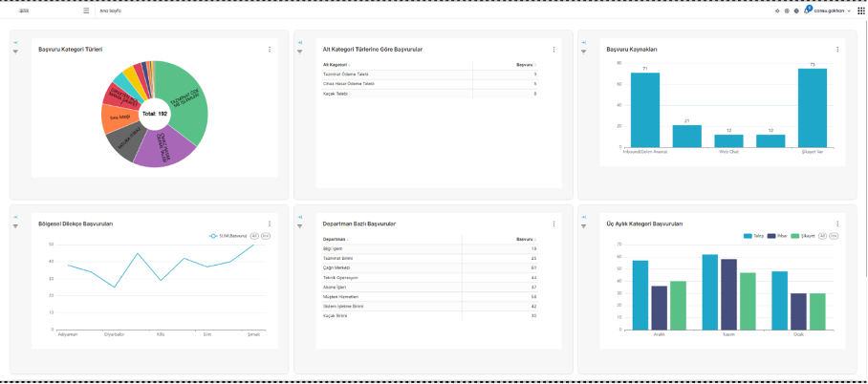Select the Çağrı Merkezi department row

tap(429, 267)
